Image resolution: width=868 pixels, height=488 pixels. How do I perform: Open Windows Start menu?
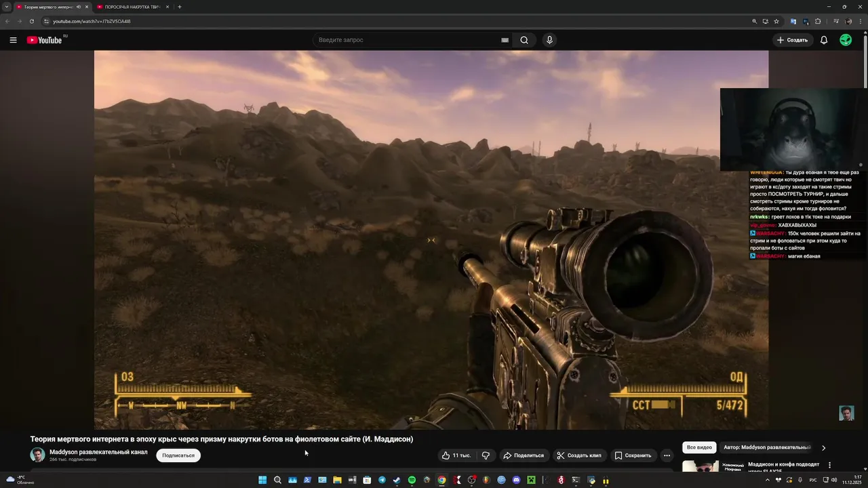click(262, 480)
